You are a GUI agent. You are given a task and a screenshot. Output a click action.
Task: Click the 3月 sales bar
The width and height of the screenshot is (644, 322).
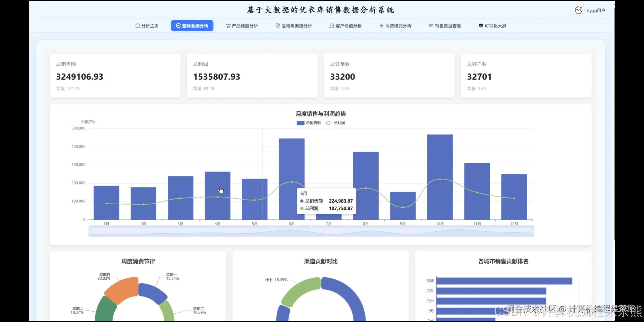(x=180, y=198)
